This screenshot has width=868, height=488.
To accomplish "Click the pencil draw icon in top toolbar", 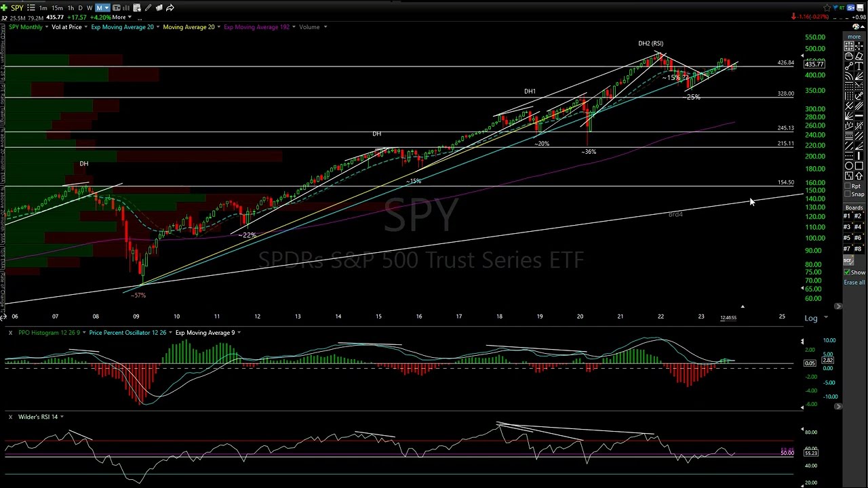I will coord(148,7).
